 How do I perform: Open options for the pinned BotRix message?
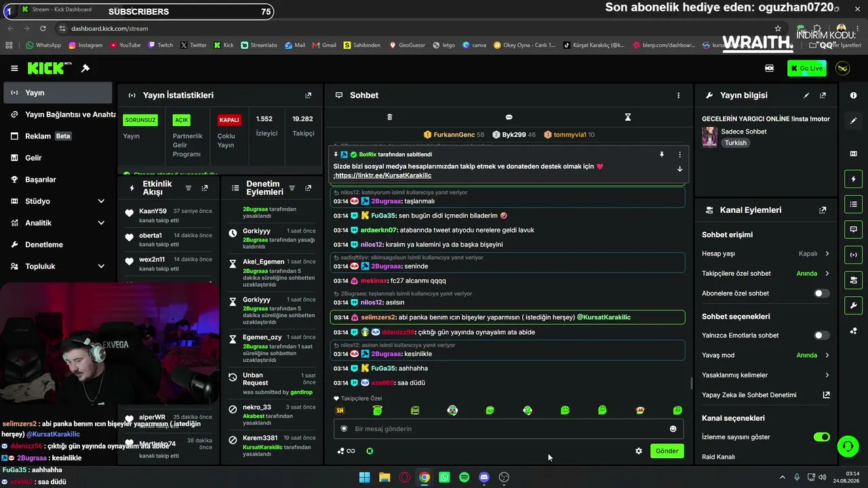point(679,155)
